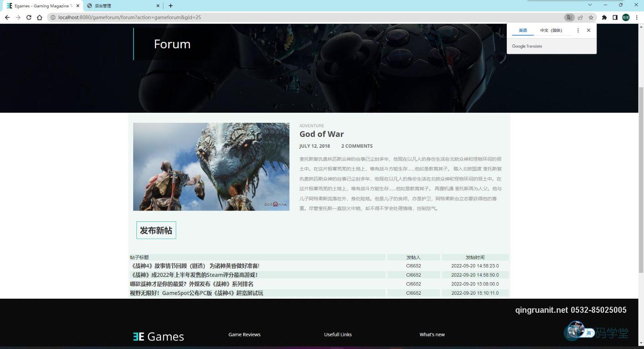
Task: Go forward in browser history
Action: coord(18,17)
